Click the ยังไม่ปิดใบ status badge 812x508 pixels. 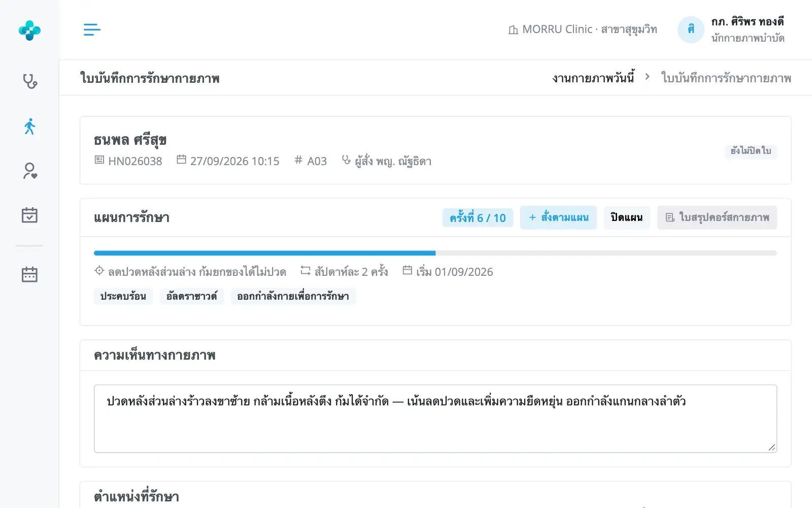click(751, 151)
